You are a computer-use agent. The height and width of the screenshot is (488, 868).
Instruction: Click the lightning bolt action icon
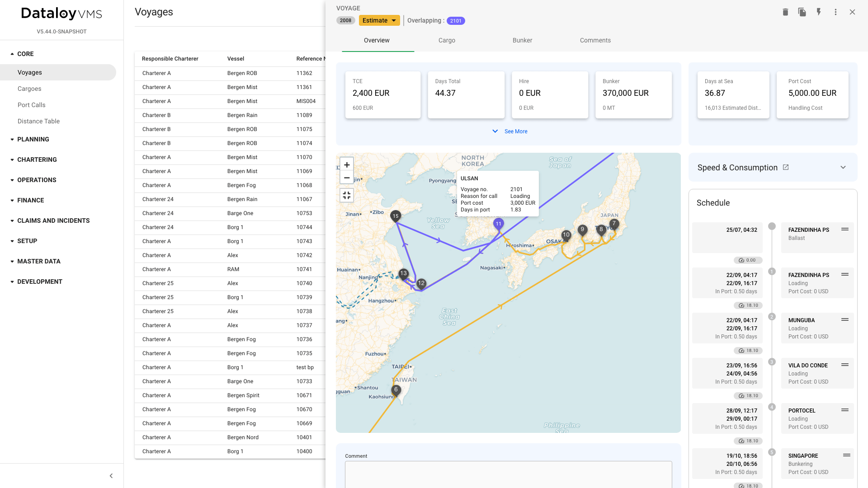(819, 12)
